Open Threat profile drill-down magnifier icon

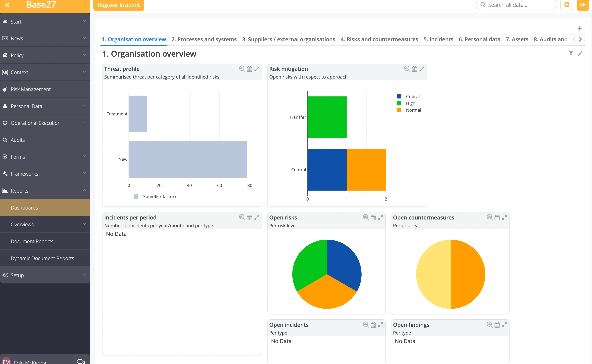tap(242, 69)
